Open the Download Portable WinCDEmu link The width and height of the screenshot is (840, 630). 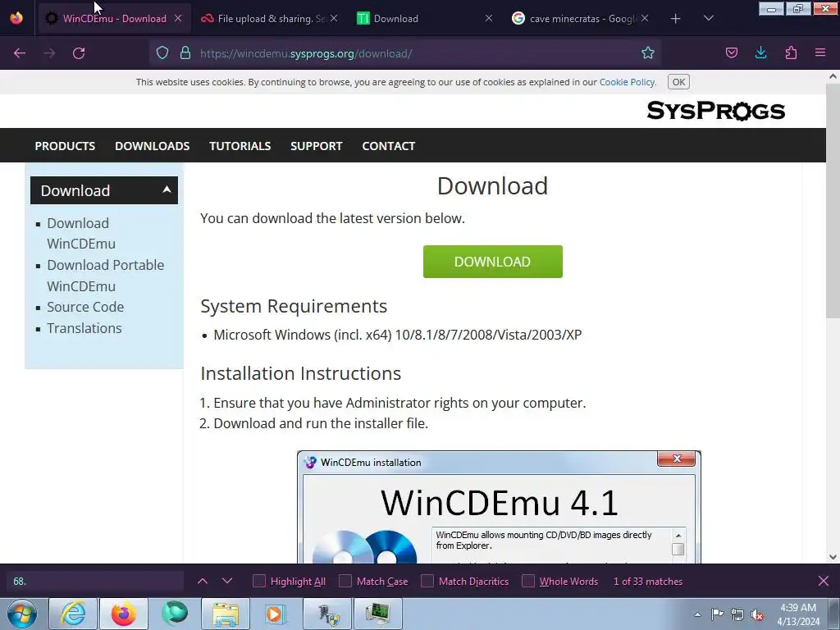[106, 276]
